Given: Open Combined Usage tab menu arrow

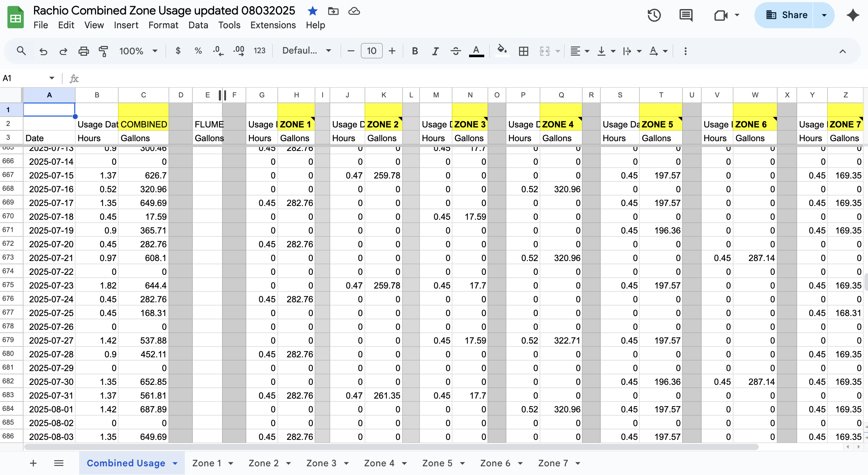Looking at the screenshot, I should [x=175, y=463].
